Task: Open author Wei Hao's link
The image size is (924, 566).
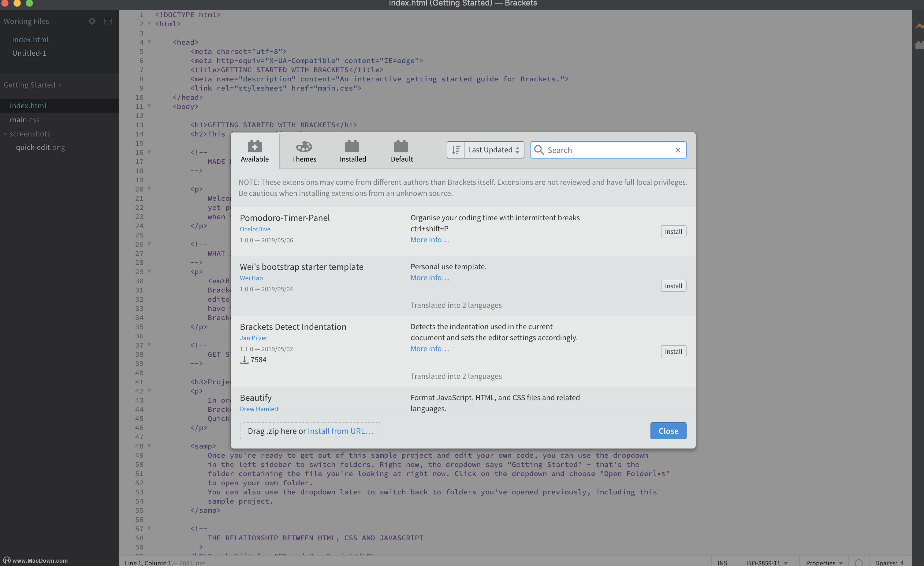Action: click(x=251, y=278)
